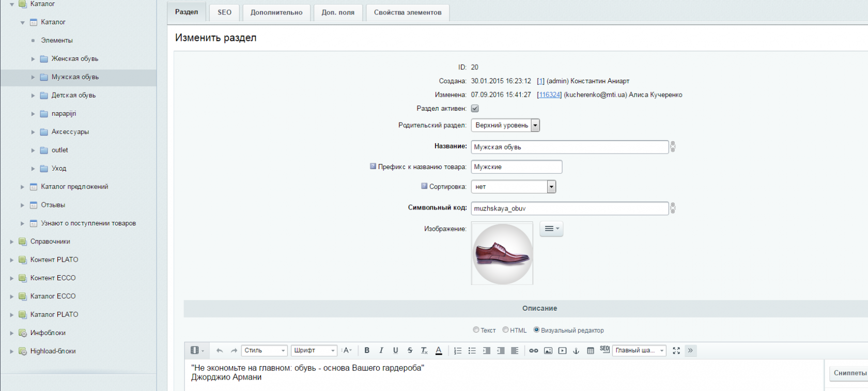Remove formatting with the Tx icon

click(424, 351)
